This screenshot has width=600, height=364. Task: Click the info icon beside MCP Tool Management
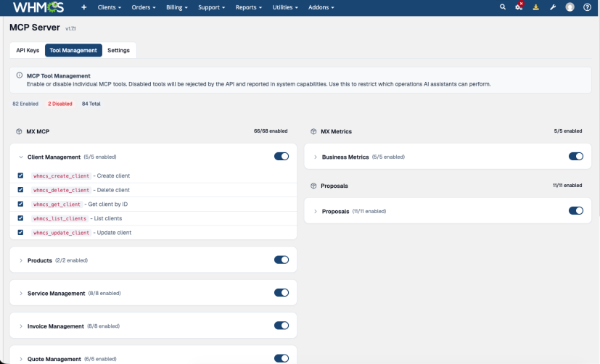tap(20, 75)
